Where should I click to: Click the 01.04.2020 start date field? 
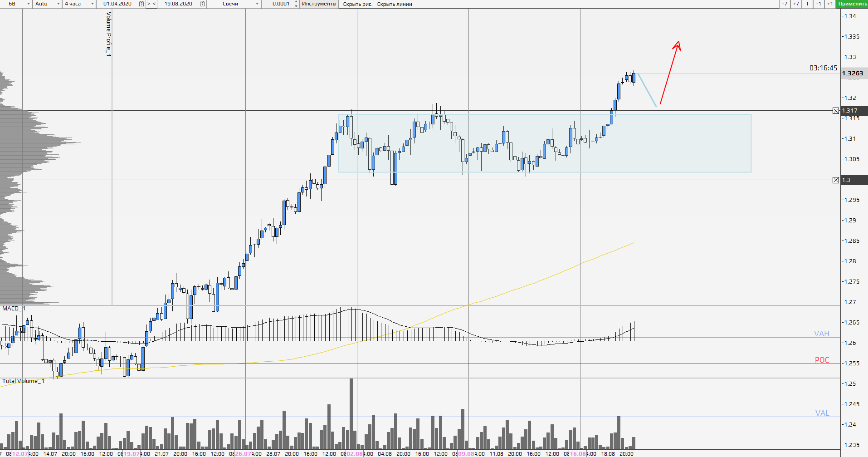pos(117,4)
